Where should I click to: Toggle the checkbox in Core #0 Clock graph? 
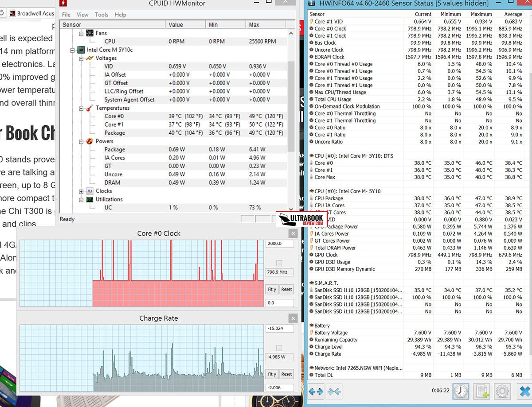[279, 264]
